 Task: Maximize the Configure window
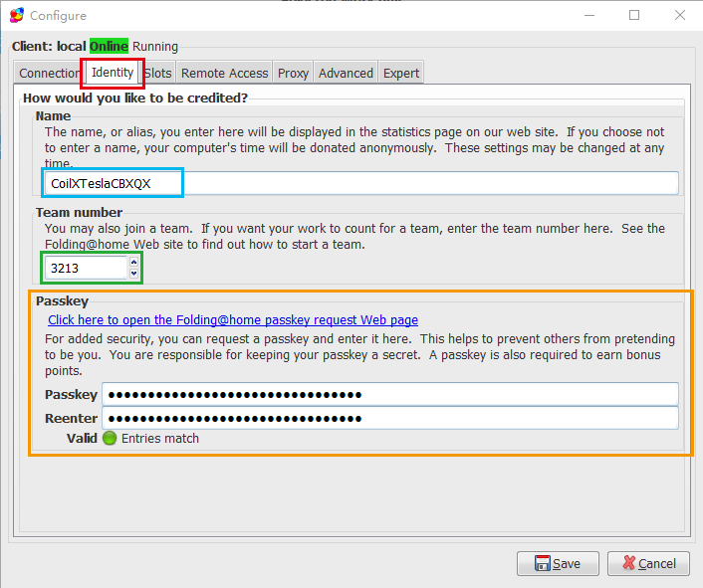(634, 15)
